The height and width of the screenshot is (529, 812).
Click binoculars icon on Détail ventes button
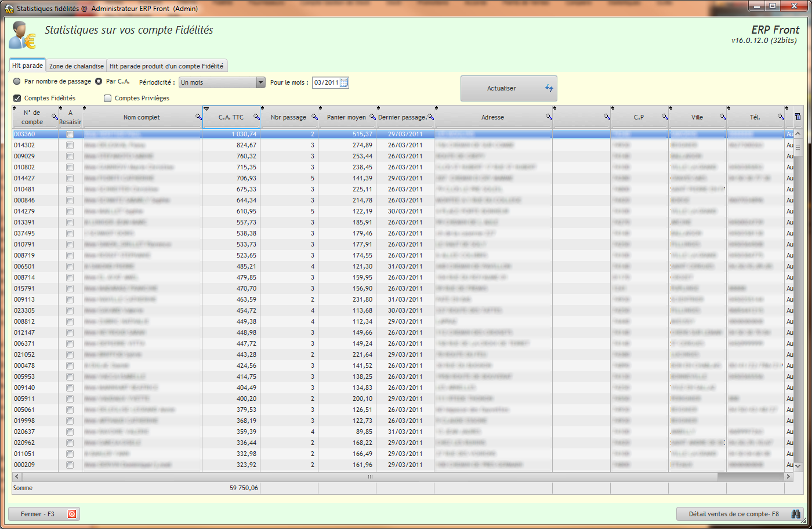pyautogui.click(x=796, y=514)
